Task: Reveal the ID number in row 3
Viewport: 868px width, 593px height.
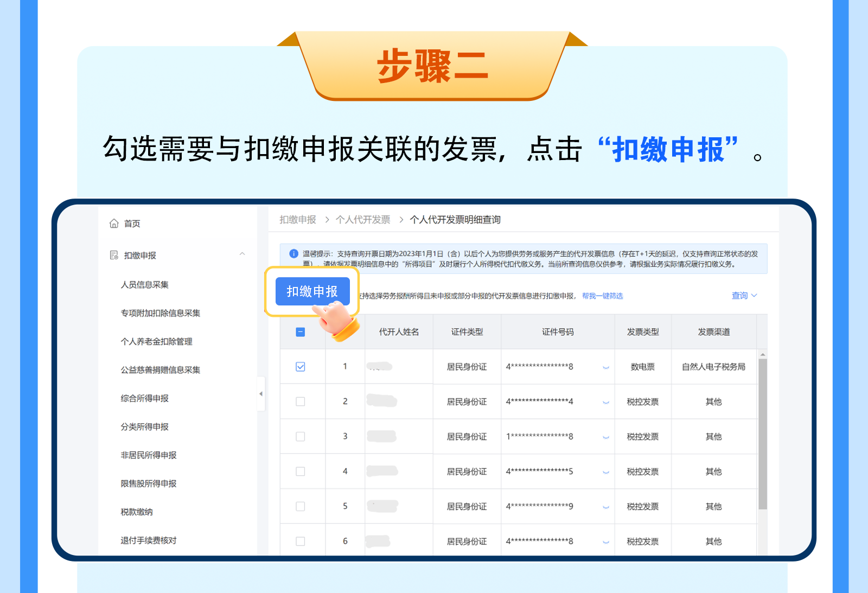Action: click(x=606, y=437)
